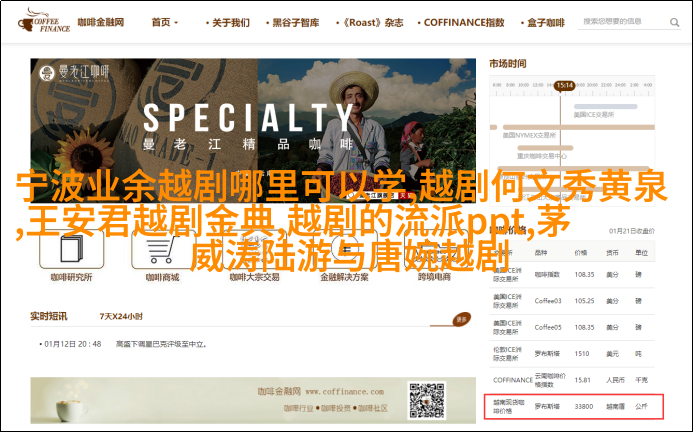
Task: Click the 公斤 unit cell
Action: coord(641,406)
